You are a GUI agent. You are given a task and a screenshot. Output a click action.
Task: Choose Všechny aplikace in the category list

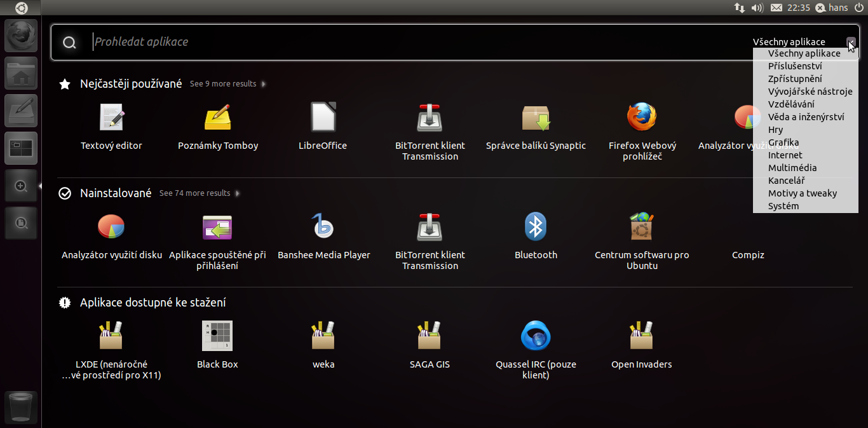coord(804,53)
